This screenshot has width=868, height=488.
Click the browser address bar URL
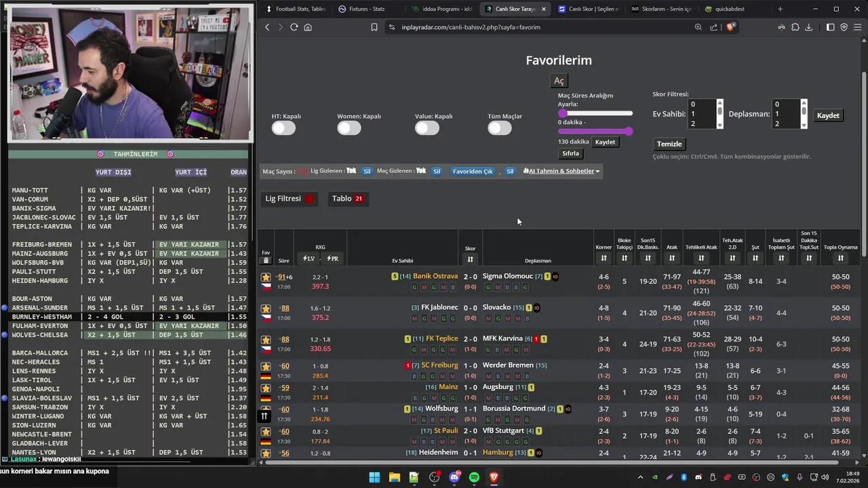(x=471, y=27)
